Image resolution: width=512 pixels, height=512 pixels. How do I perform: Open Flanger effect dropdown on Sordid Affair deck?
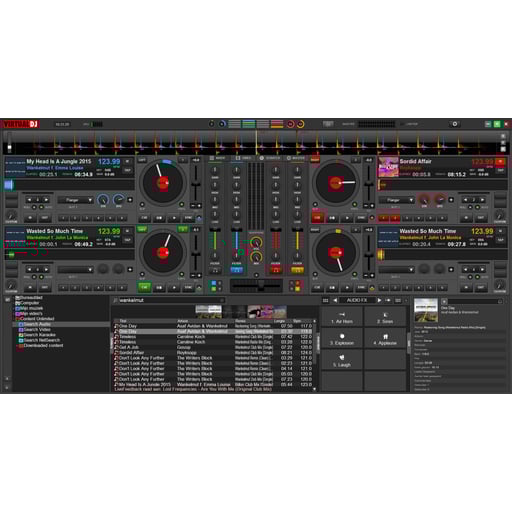[x=396, y=200]
